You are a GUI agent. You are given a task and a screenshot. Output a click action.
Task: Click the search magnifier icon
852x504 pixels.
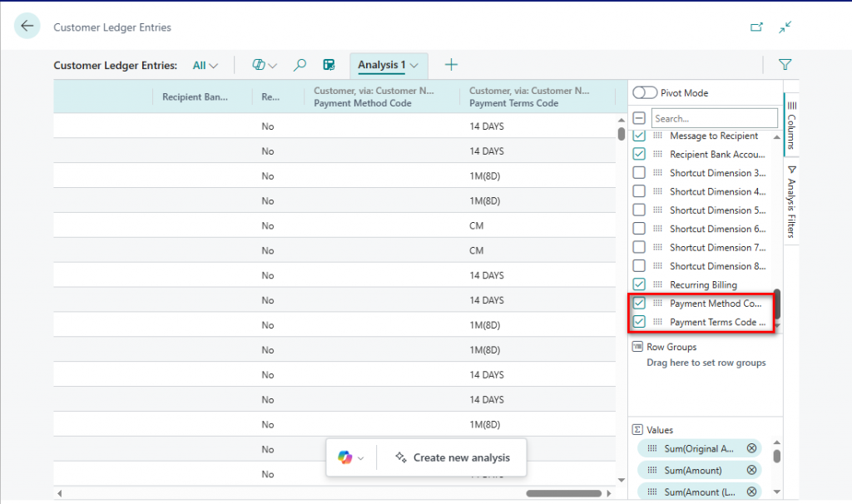point(300,65)
